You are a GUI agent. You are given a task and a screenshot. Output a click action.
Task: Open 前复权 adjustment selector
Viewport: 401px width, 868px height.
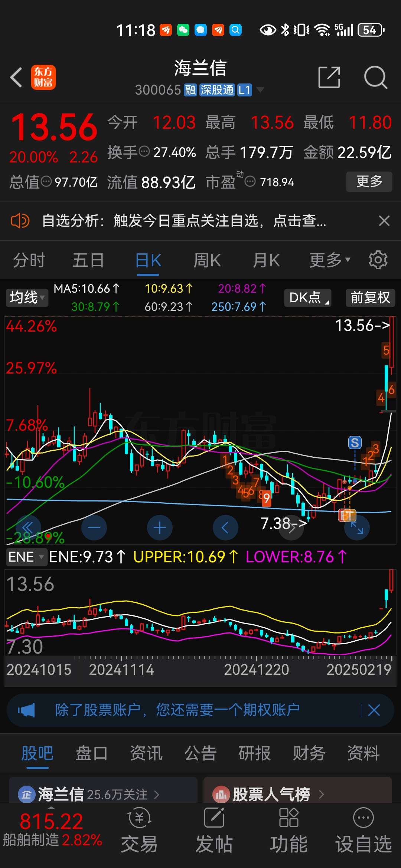[370, 297]
